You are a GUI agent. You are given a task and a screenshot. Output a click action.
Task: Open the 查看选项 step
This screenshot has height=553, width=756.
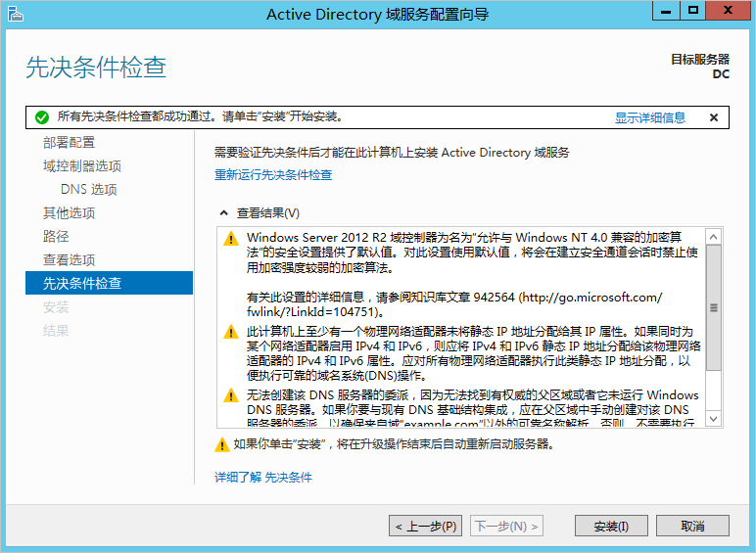pos(69,260)
